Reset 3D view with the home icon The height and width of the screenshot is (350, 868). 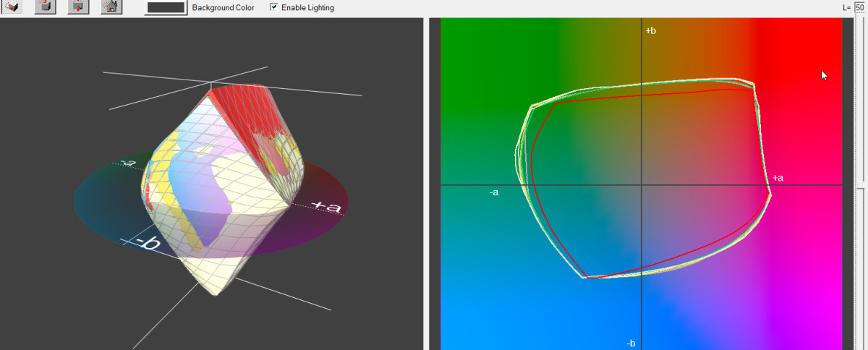[x=111, y=7]
